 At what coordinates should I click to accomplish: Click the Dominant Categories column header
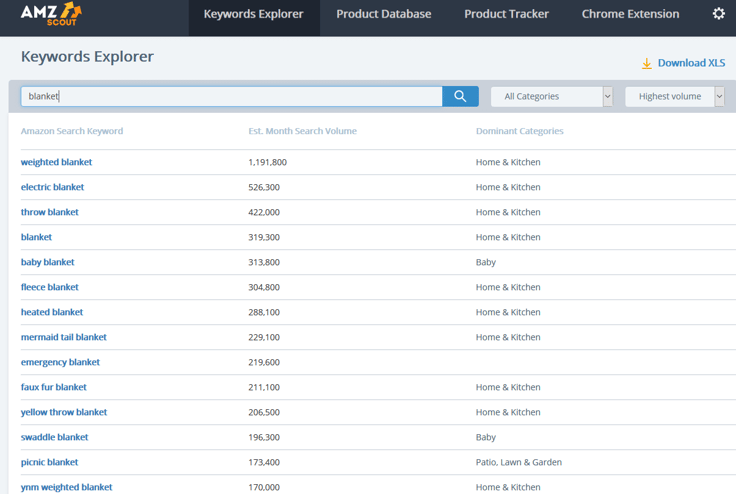(520, 131)
